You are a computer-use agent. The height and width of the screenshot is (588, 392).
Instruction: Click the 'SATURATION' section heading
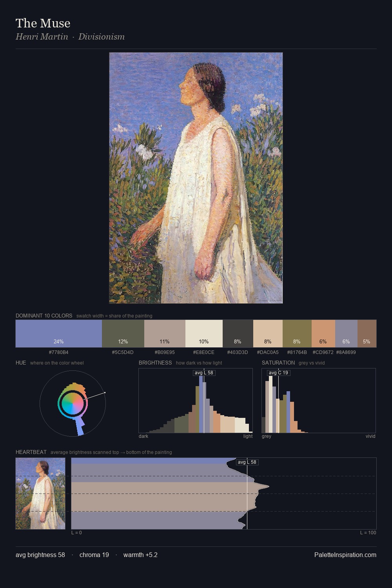tap(278, 363)
